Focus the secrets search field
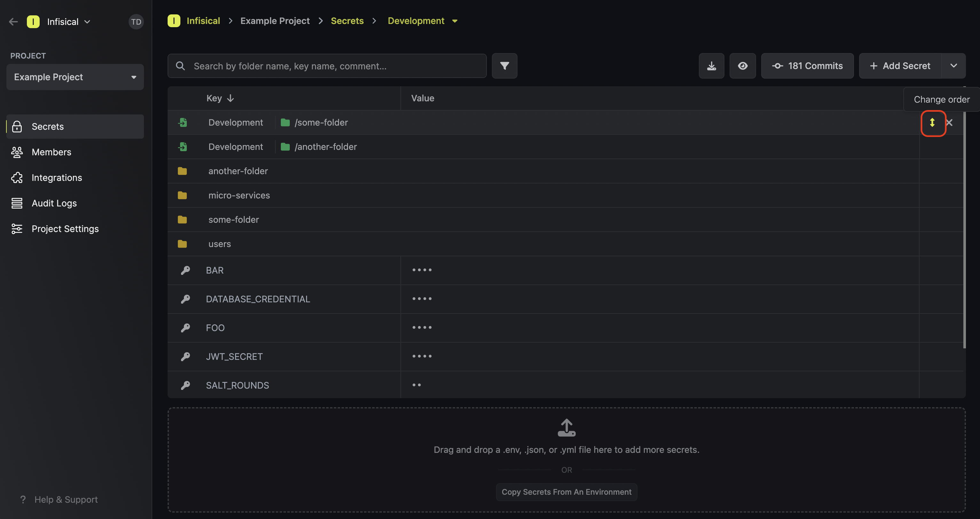The height and width of the screenshot is (519, 980). coord(327,66)
